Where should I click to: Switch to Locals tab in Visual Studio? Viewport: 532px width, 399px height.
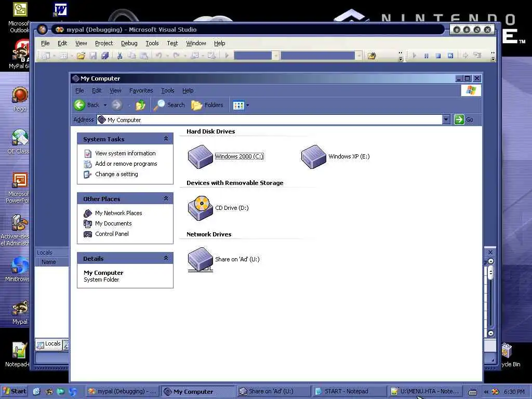49,344
